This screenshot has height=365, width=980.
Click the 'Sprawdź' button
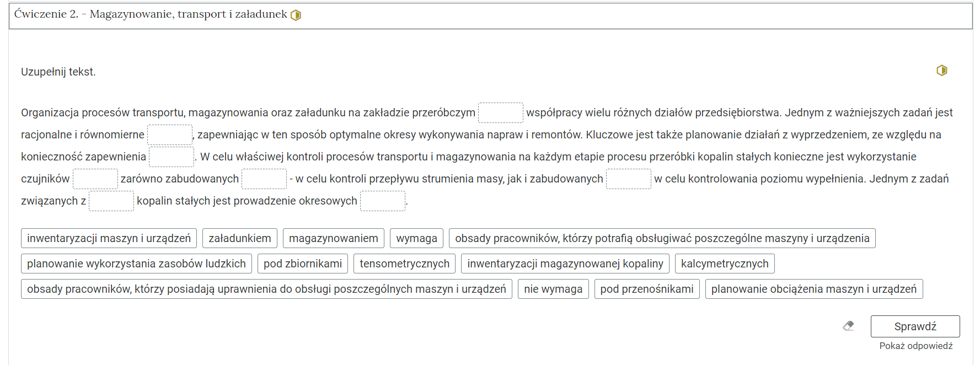tap(915, 326)
